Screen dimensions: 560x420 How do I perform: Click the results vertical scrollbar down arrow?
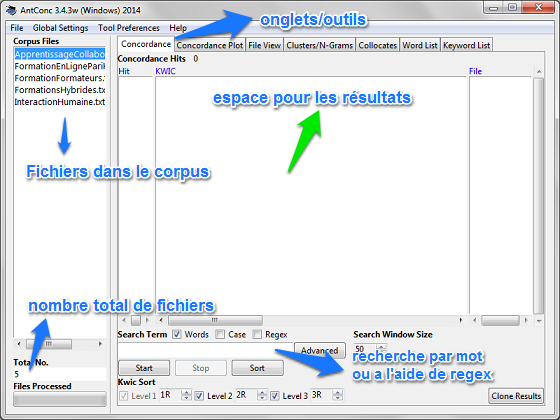click(539, 320)
